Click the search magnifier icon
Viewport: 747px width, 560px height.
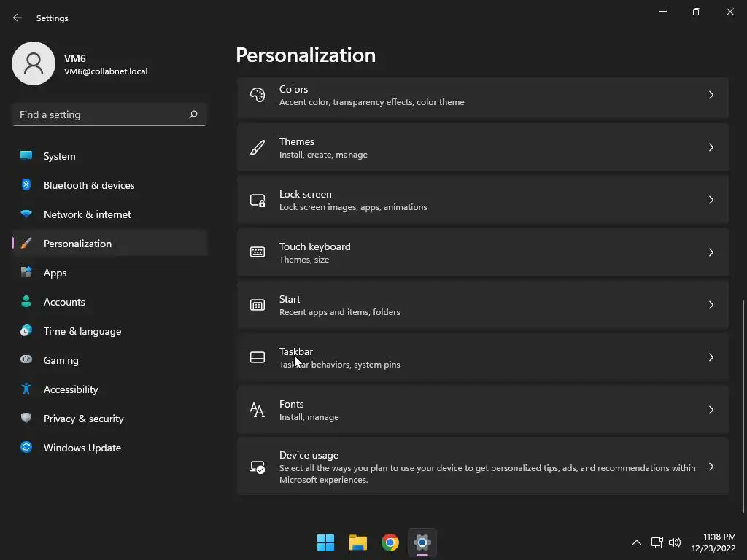click(193, 114)
